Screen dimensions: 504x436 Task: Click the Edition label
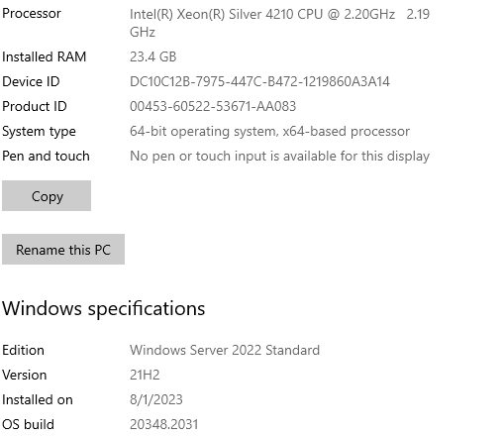coord(23,350)
